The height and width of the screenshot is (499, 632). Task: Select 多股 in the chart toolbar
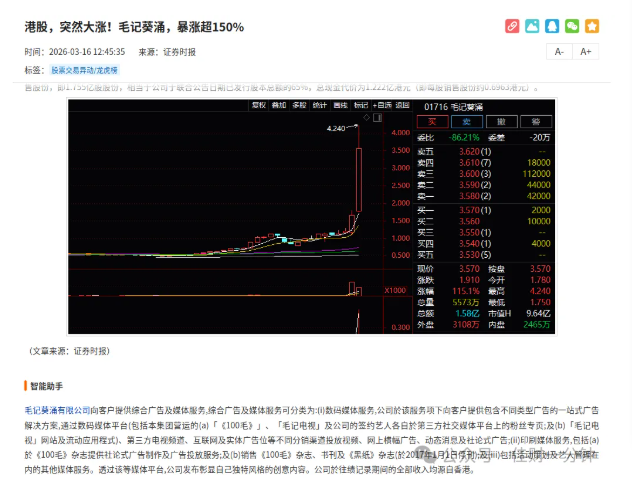click(x=299, y=105)
